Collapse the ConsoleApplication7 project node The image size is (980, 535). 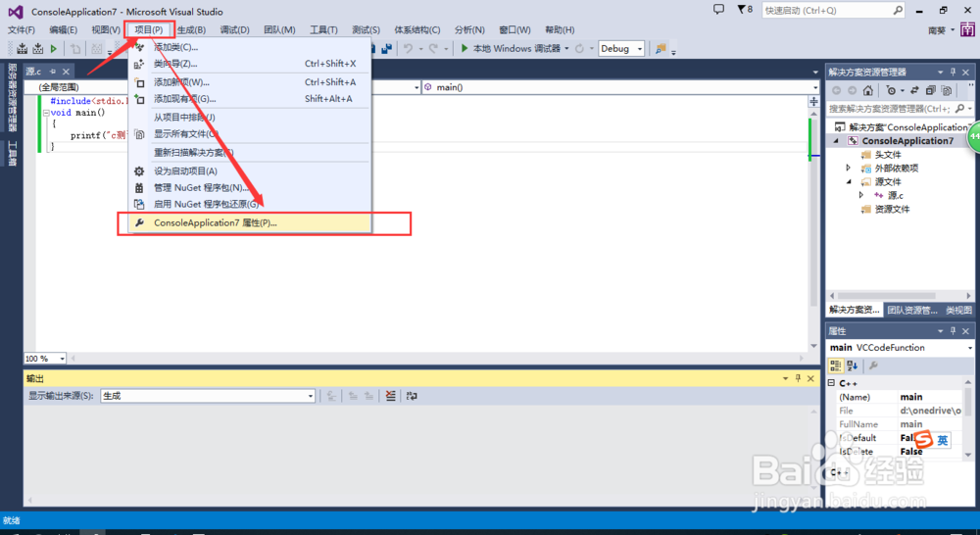pos(836,141)
